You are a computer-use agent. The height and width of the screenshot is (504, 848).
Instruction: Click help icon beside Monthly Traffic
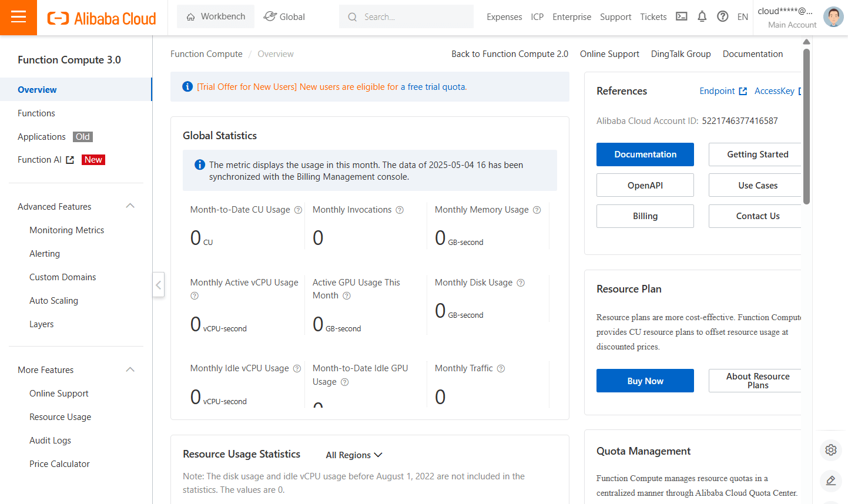[501, 368]
